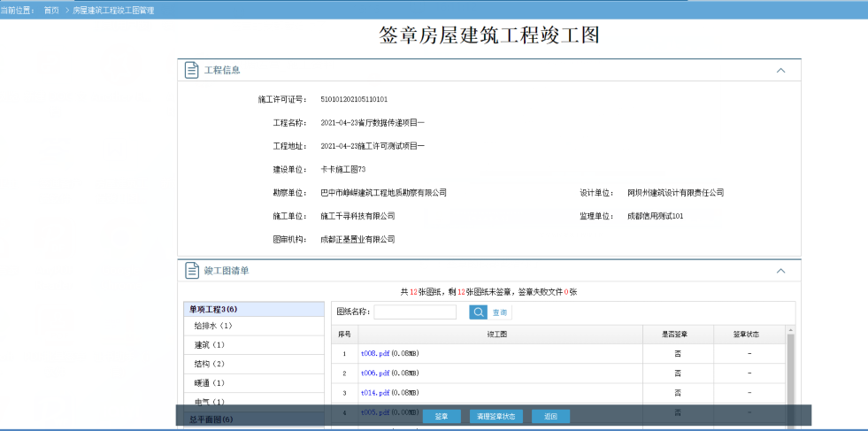Viewport: 868px width, 431px height.
Task: Open the t014.pdf drawing link
Action: pyautogui.click(x=375, y=393)
